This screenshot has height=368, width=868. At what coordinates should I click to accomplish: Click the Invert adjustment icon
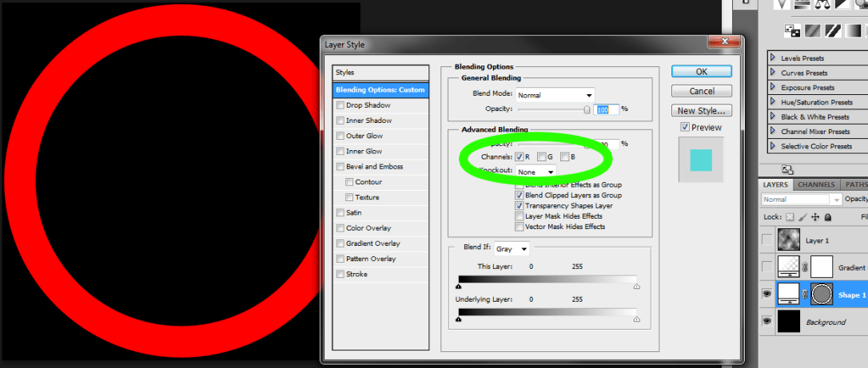coord(793,31)
